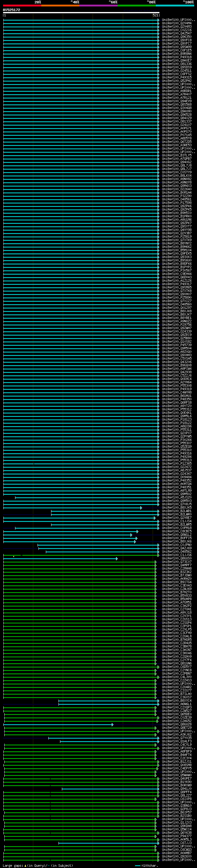Select label UniRef100_B9ITG4
Image resolution: width=197 pixels, height=868 pixels.
(176, 582)
